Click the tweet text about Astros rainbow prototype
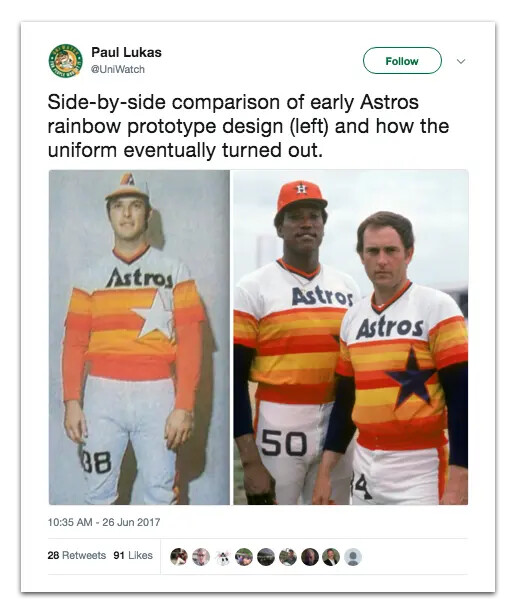The height and width of the screenshot is (615, 515). pyautogui.click(x=248, y=126)
